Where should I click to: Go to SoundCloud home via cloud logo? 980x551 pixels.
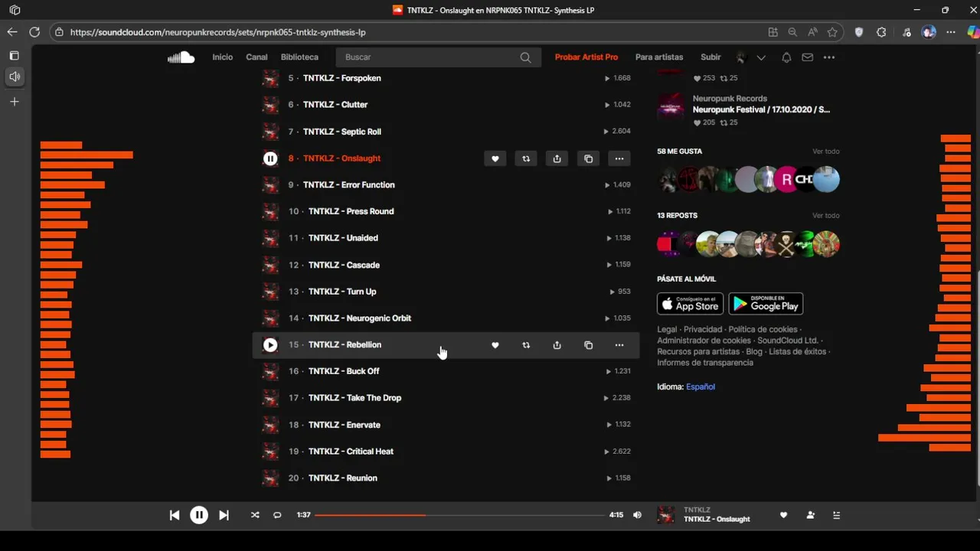[x=181, y=57]
